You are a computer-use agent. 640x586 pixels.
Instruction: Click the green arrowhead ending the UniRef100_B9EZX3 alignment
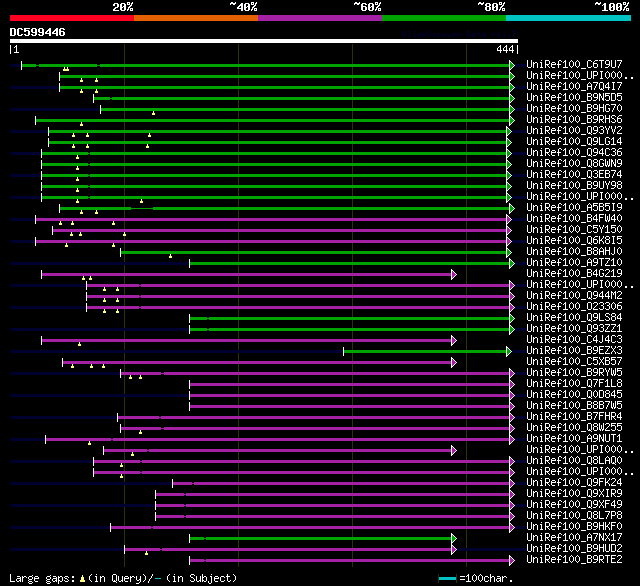pos(509,351)
